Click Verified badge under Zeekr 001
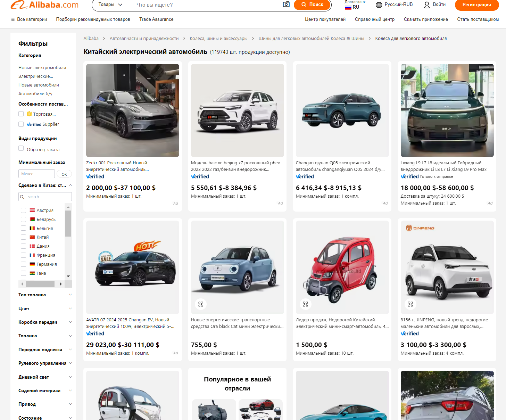This screenshot has height=420, width=506. coord(95,176)
